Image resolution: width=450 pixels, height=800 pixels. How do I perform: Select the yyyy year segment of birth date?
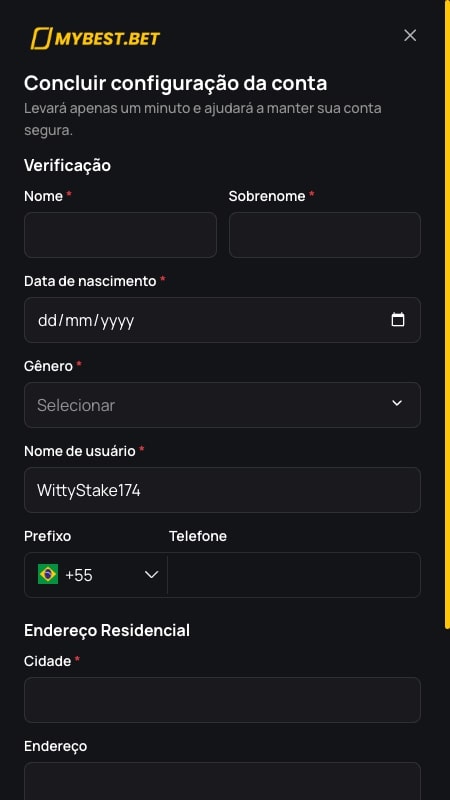coord(117,321)
